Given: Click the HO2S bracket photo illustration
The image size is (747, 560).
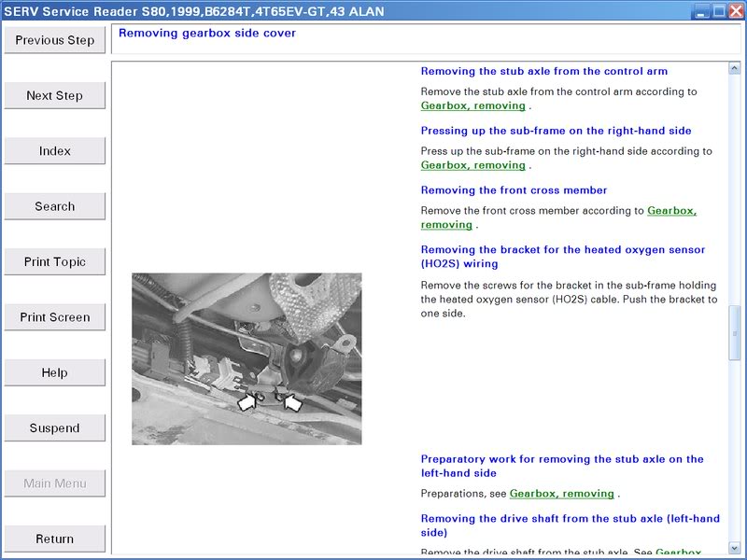Looking at the screenshot, I should [247, 358].
